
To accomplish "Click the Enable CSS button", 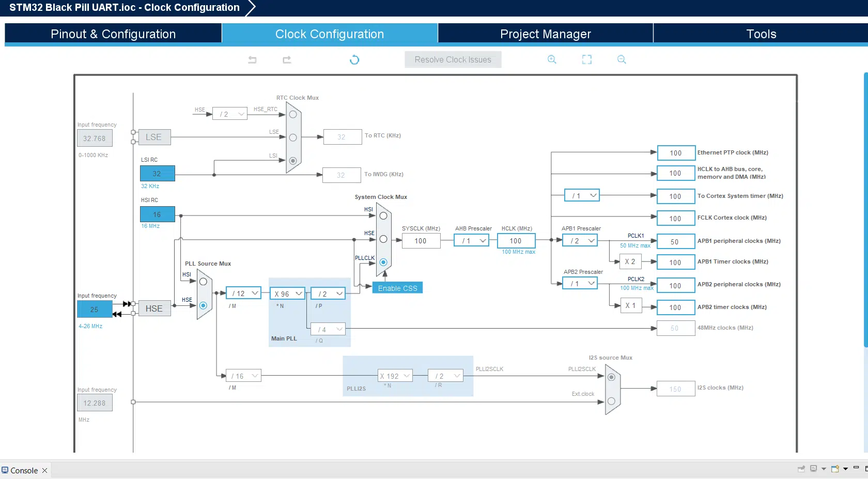I will (397, 288).
